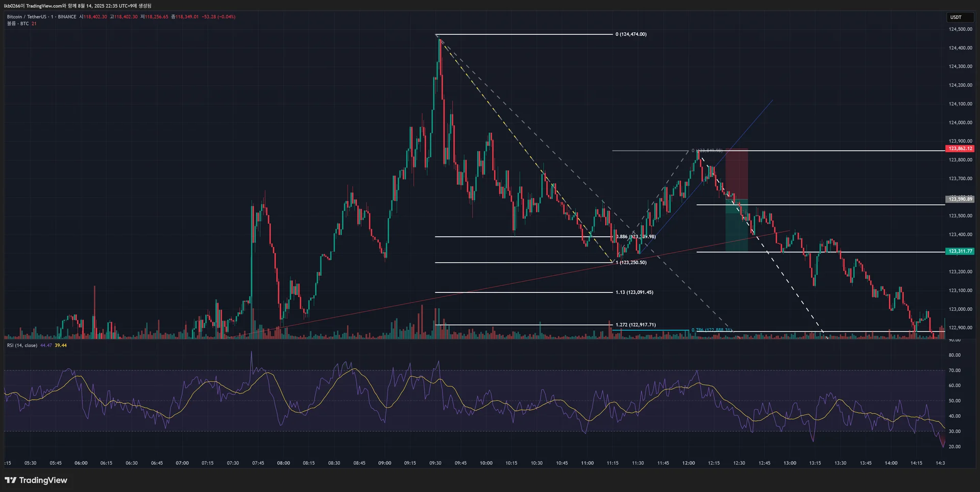The width and height of the screenshot is (980, 492).
Task: Click the RSI (14, close) indicator legend
Action: point(22,346)
